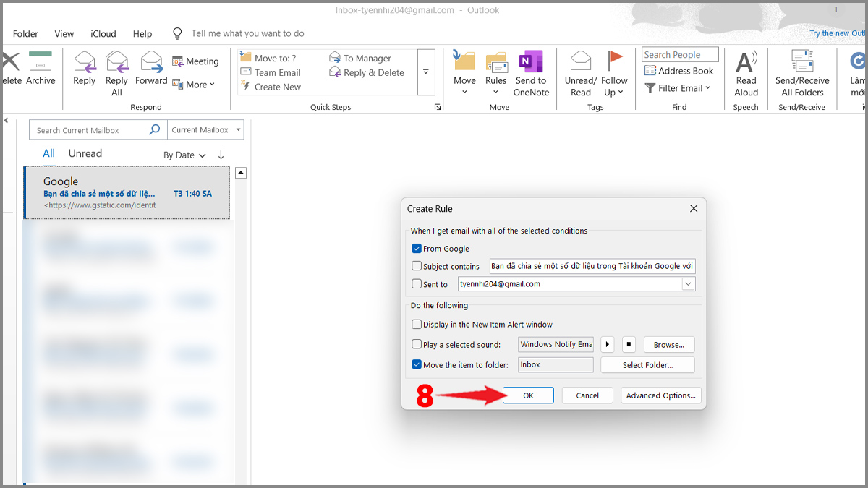Click the Reply envelope icon

point(85,61)
